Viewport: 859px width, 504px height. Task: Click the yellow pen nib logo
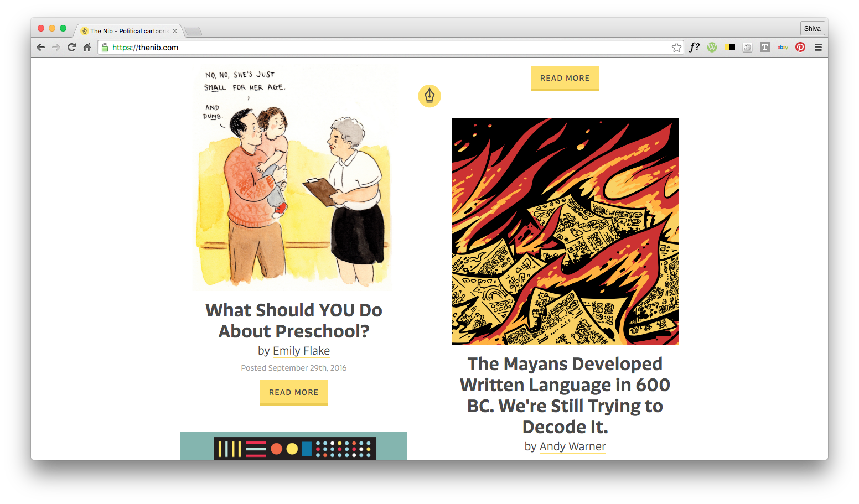(x=429, y=96)
